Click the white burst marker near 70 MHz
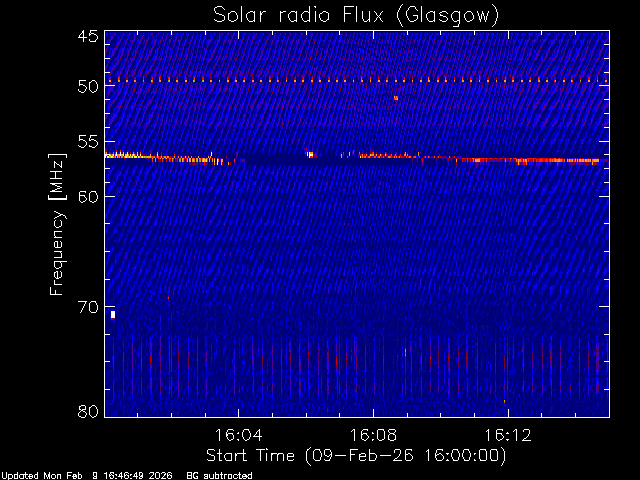Image resolution: width=640 pixels, height=480 pixels. (113, 315)
